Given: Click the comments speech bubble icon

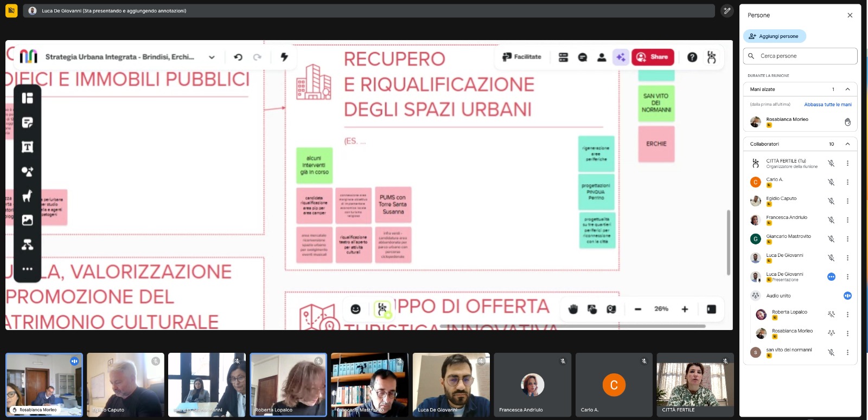Looking at the screenshot, I should coord(583,57).
